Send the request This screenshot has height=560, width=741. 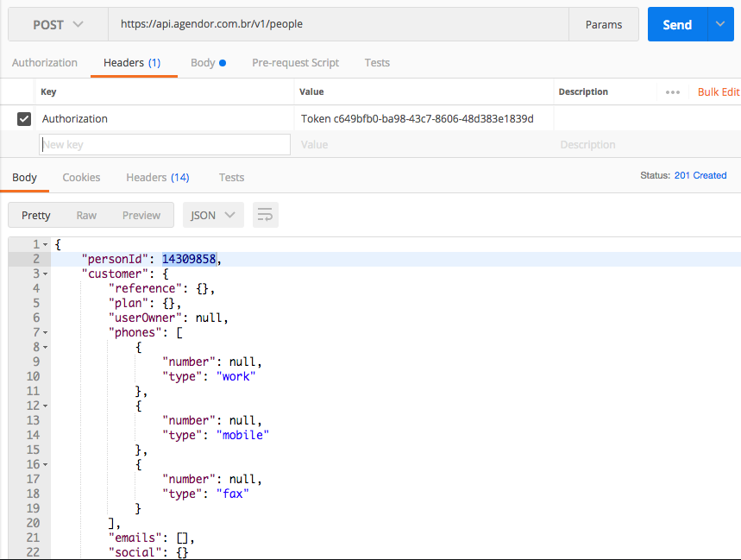click(677, 24)
